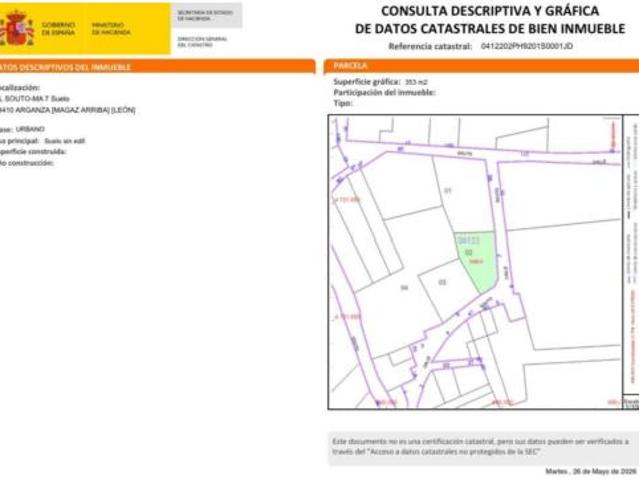
Task: Select the line "ARGANZA [MAGAZ ARRIBA] [LEÓN]"
Action: coord(75,110)
